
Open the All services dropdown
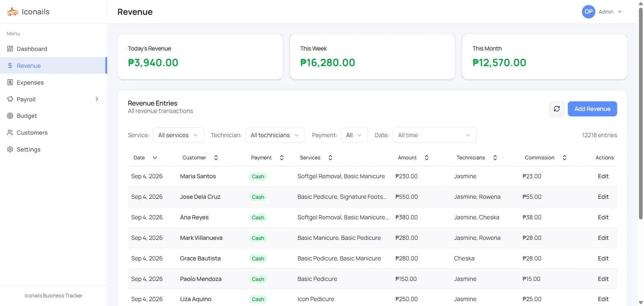178,135
